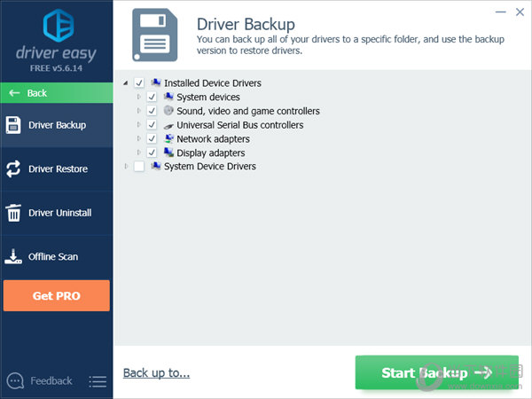The image size is (532, 399).
Task: Click the Offline Scan download icon
Action: point(13,256)
